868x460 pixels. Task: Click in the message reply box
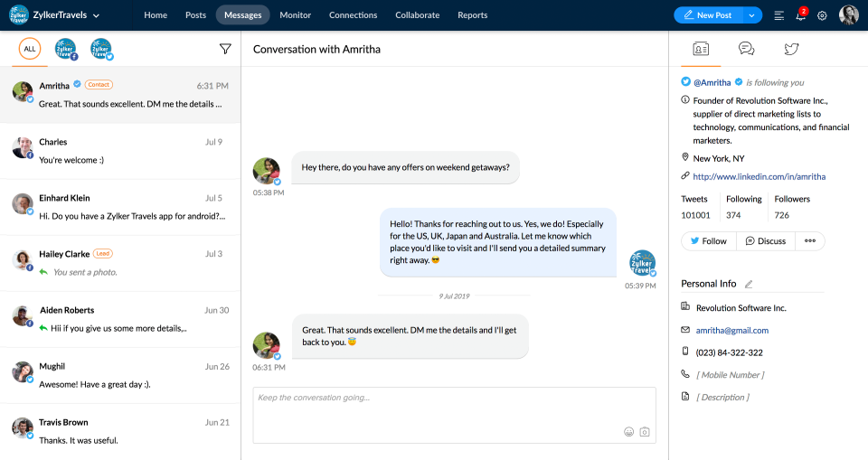(x=455, y=415)
